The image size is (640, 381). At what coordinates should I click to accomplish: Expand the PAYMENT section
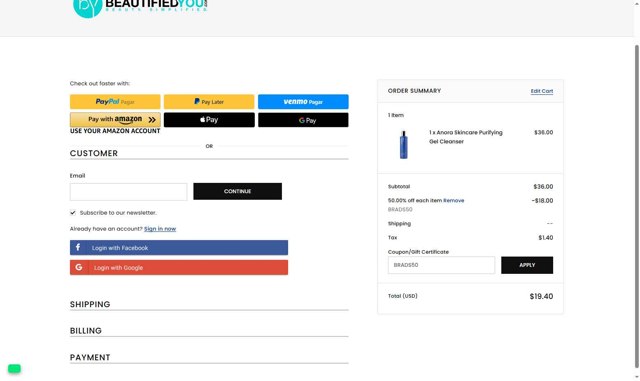tap(209, 357)
